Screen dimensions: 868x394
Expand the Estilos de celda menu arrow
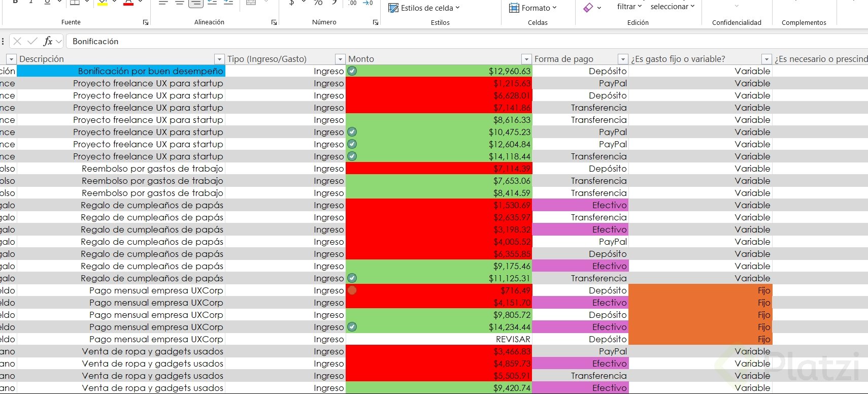point(457,8)
